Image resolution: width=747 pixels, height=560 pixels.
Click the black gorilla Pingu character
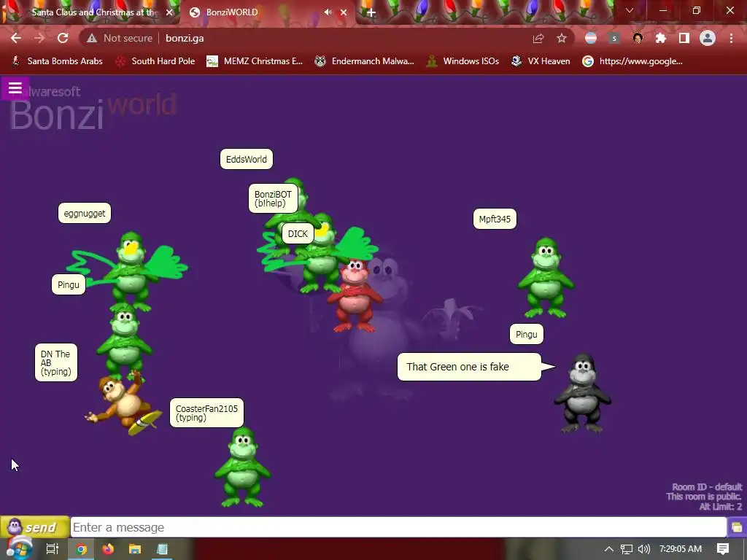(x=582, y=393)
